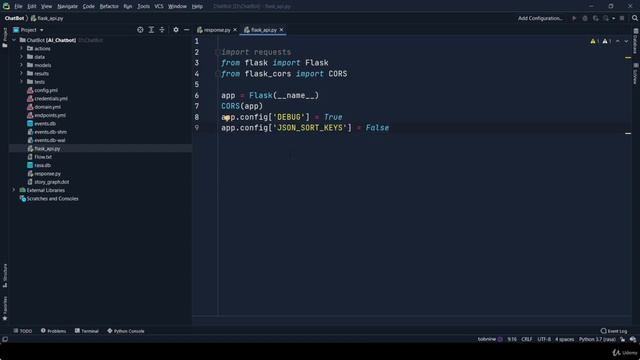Expand the actions folder
Viewport: 640px width, 360px height.
pyautogui.click(x=21, y=48)
